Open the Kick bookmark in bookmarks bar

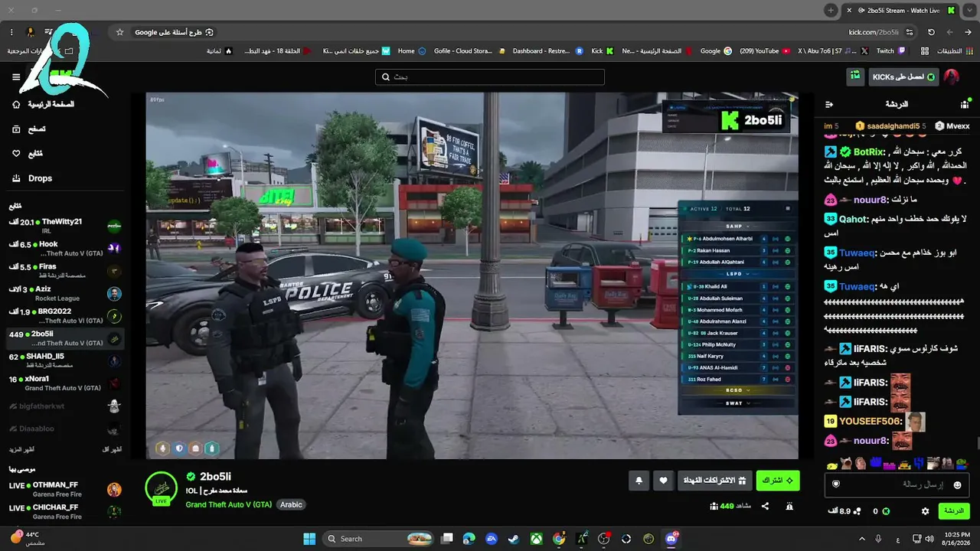[603, 51]
